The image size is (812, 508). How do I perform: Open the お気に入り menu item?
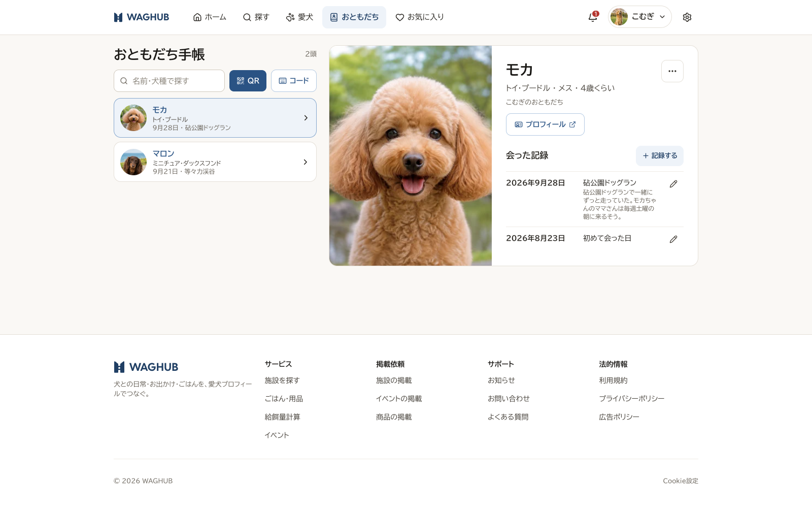pos(420,17)
